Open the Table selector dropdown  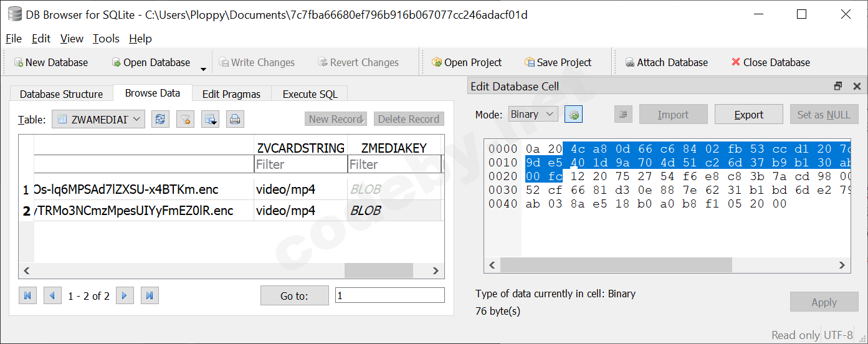pos(98,119)
